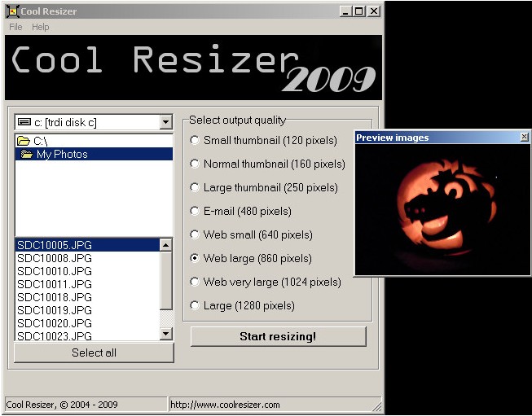Click the copyright text in status bar
The width and height of the screenshot is (532, 416).
(62, 405)
